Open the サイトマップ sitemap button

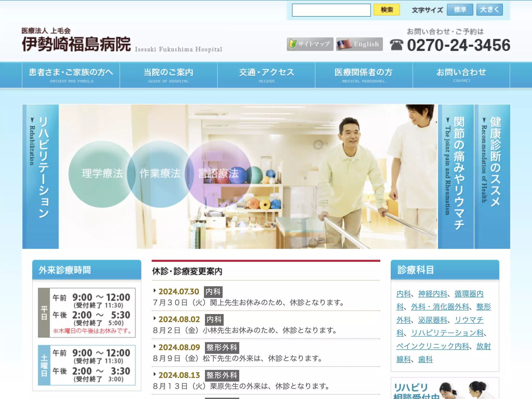[310, 44]
